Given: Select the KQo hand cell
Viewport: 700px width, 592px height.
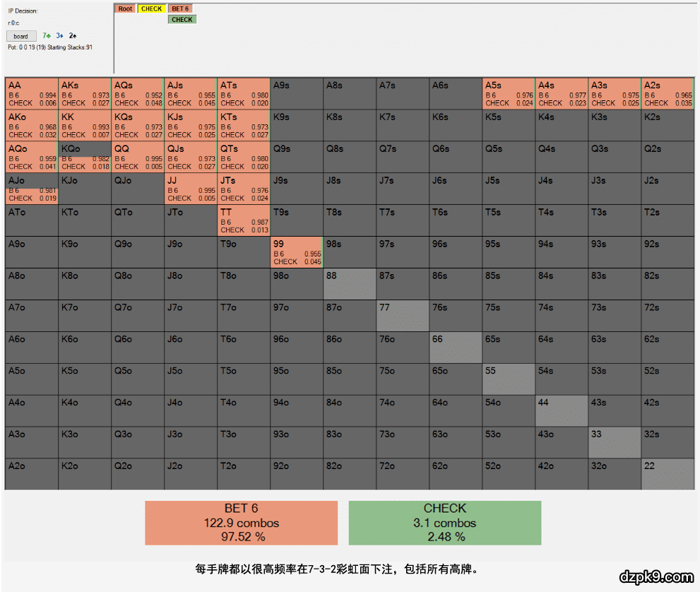Looking at the screenshot, I should click(x=85, y=157).
